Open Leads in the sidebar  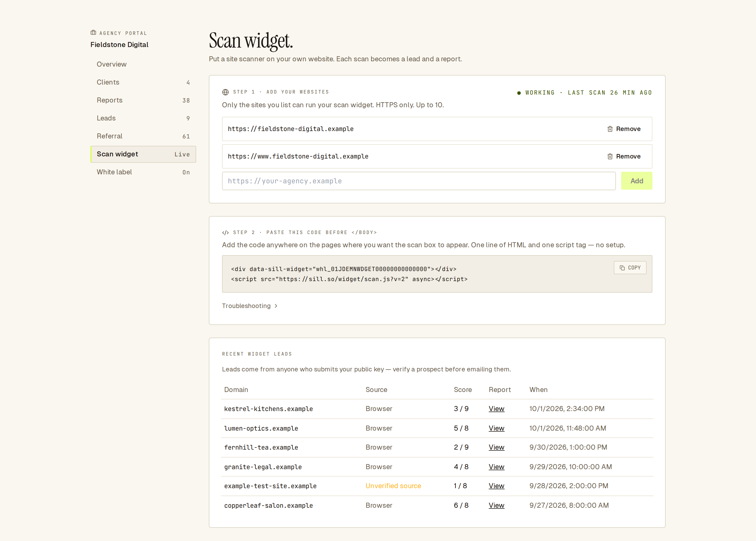click(143, 118)
